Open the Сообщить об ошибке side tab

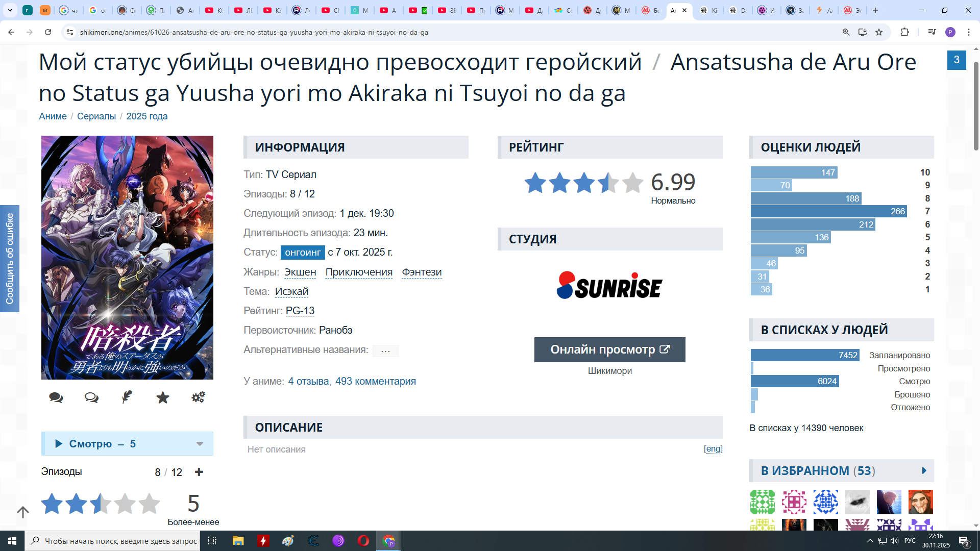point(10,258)
